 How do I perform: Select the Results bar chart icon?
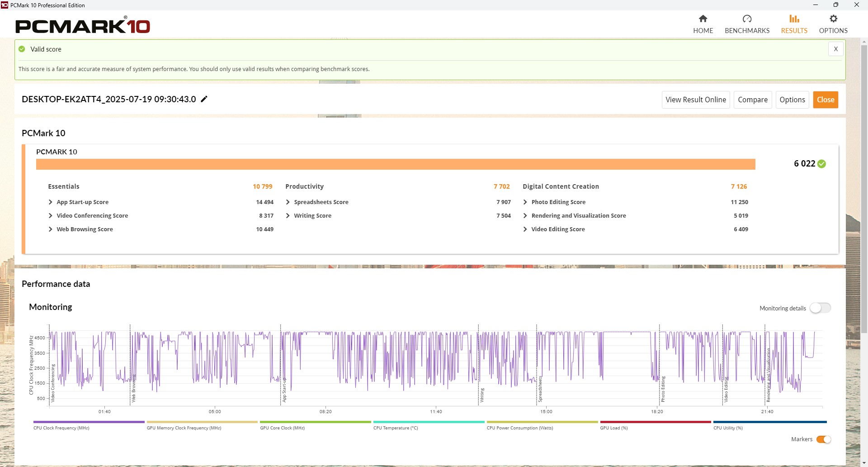(794, 19)
